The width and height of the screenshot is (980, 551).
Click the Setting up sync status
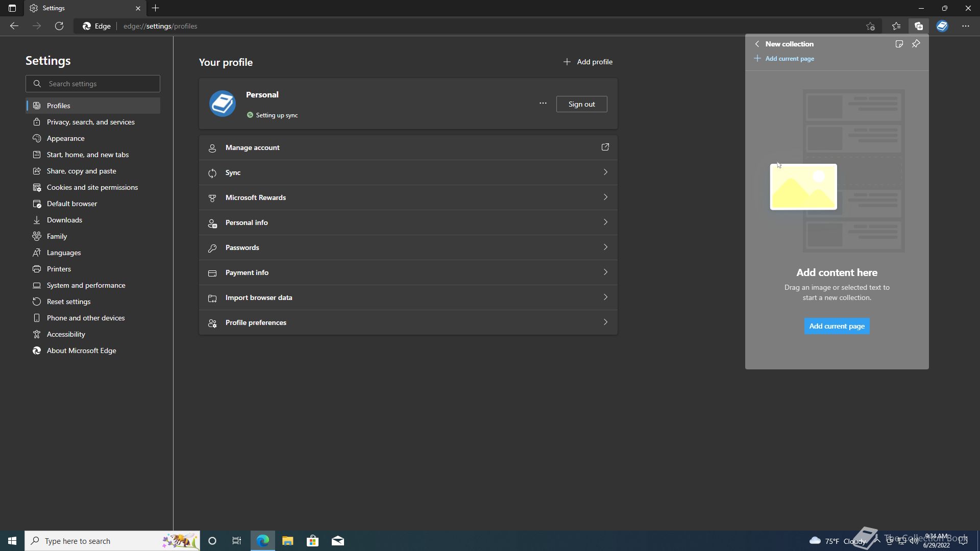(x=273, y=115)
